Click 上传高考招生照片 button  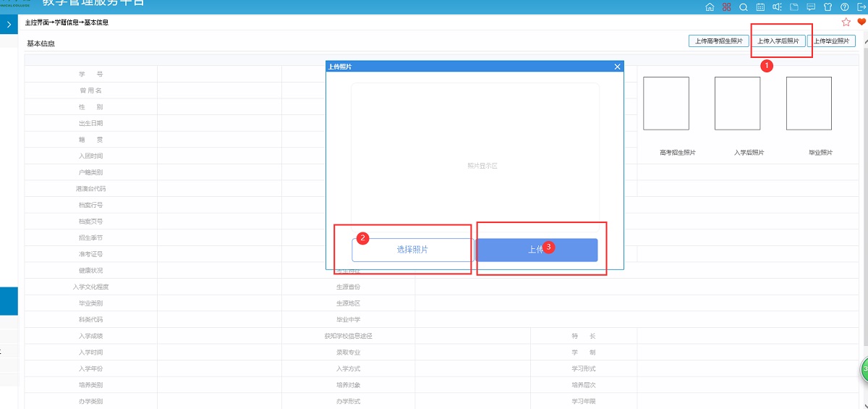718,41
